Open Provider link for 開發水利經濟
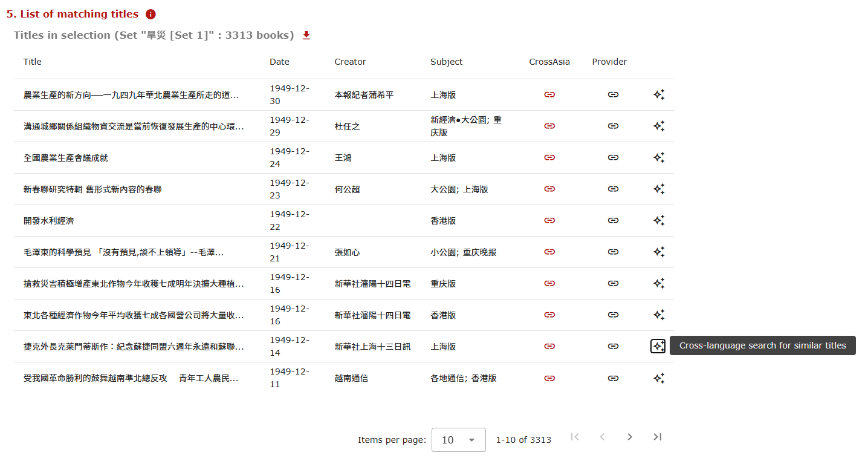 pyautogui.click(x=613, y=220)
